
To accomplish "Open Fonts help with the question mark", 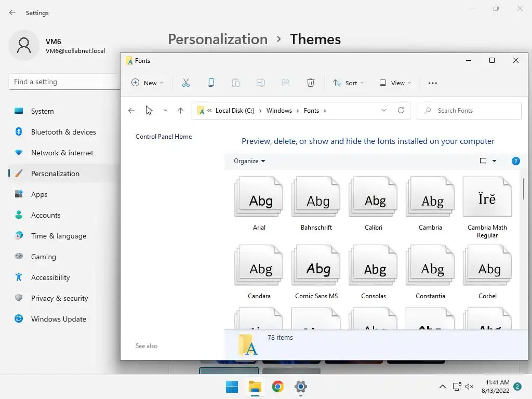I will click(x=515, y=161).
